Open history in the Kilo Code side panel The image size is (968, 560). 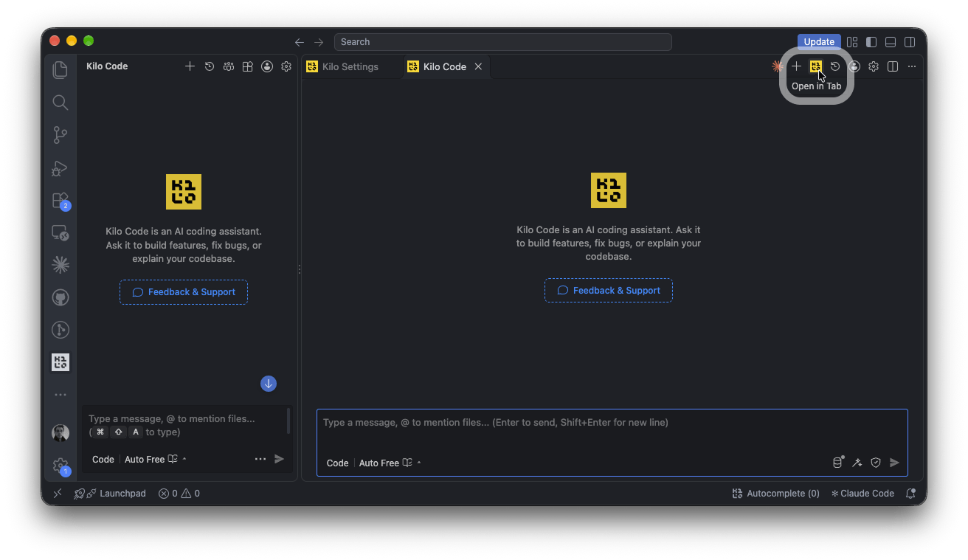(210, 66)
